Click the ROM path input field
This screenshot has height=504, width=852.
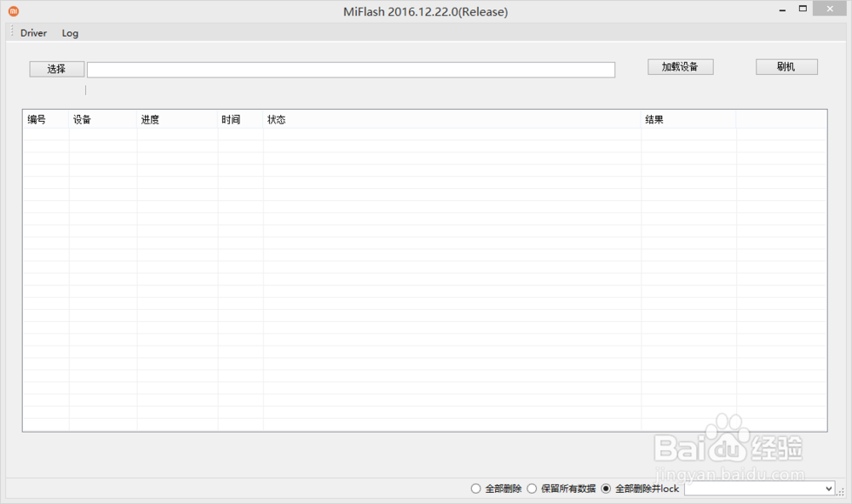(350, 69)
